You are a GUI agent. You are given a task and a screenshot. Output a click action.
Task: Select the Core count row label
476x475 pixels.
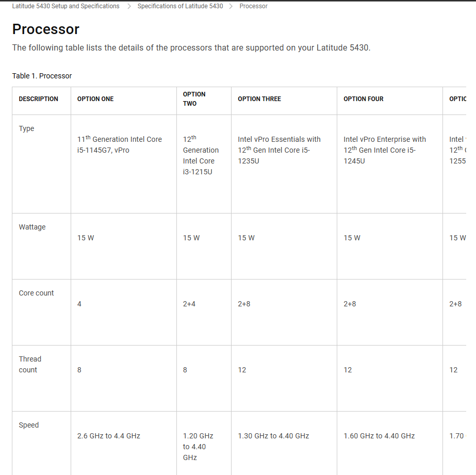[36, 293]
